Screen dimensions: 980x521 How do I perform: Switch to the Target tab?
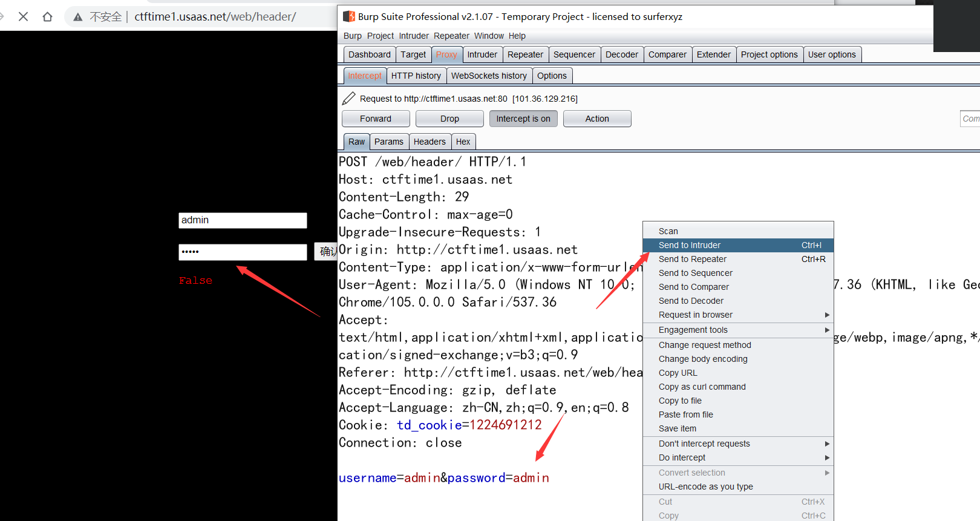point(413,54)
